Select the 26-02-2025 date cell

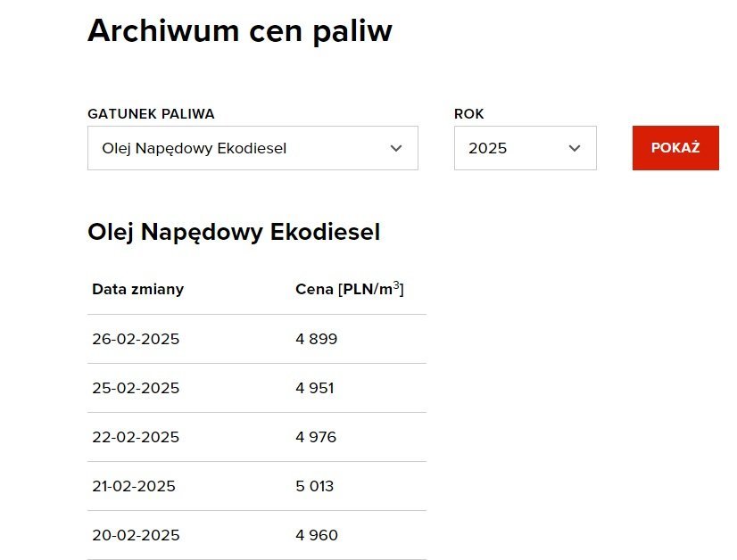tap(136, 339)
